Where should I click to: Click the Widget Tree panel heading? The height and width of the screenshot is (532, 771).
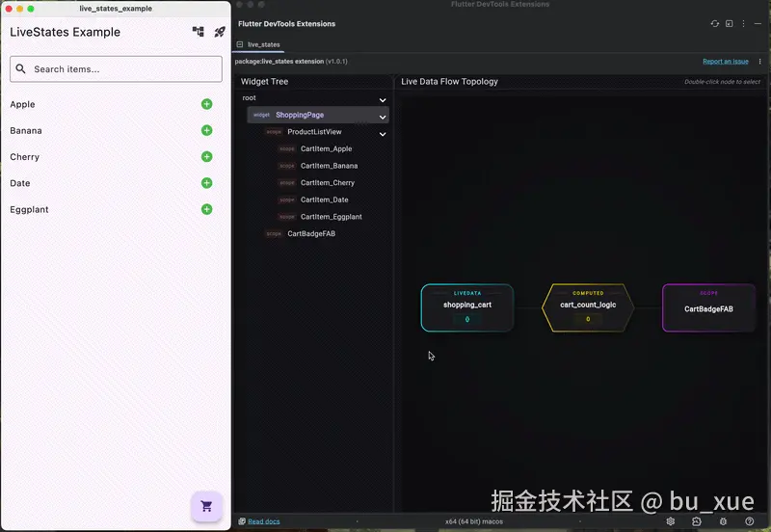[x=264, y=82]
